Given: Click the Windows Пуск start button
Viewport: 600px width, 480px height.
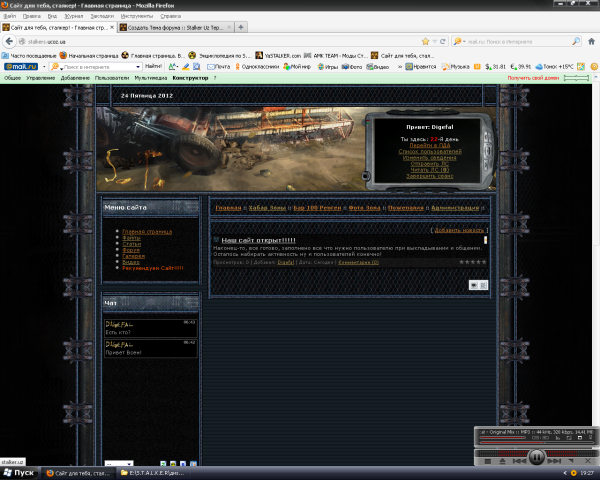Looking at the screenshot, I should pyautogui.click(x=20, y=472).
